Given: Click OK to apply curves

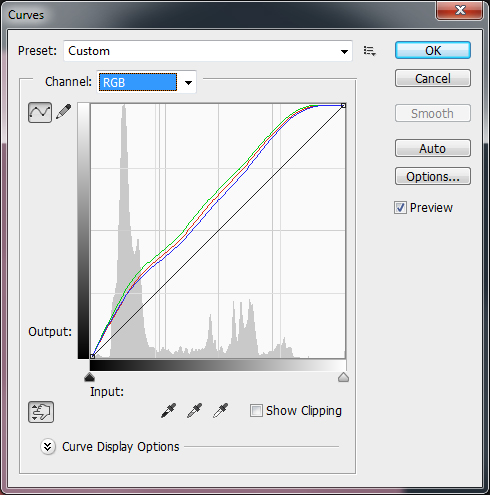Looking at the screenshot, I should tap(433, 50).
